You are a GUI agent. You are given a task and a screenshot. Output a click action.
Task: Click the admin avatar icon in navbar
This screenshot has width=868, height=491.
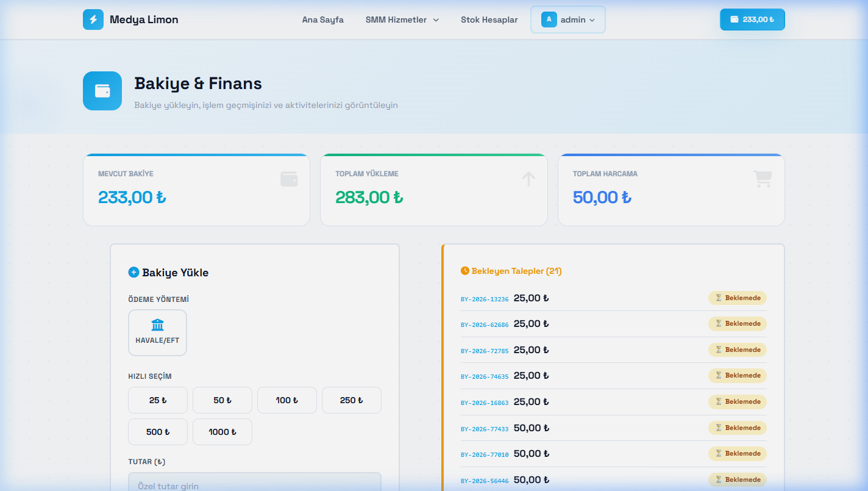click(x=549, y=20)
